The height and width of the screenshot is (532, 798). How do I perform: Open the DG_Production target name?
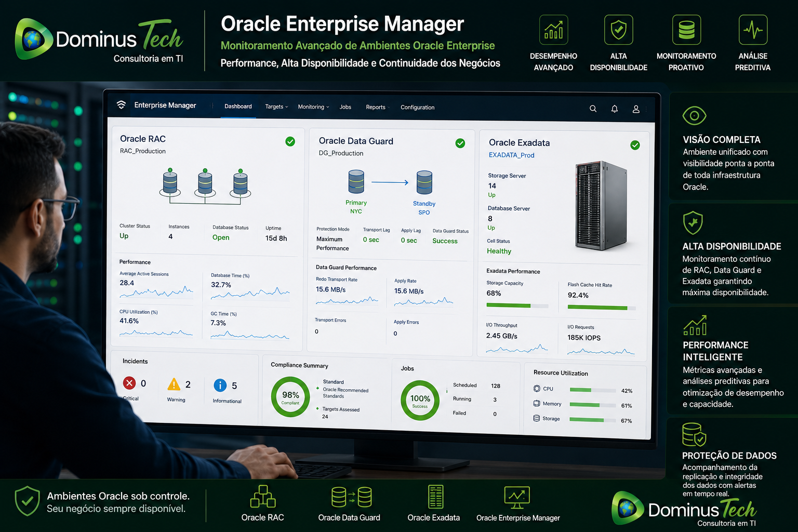point(341,153)
